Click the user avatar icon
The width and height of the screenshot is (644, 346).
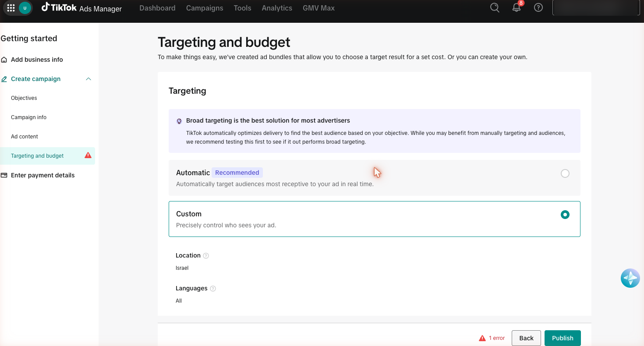[25, 8]
